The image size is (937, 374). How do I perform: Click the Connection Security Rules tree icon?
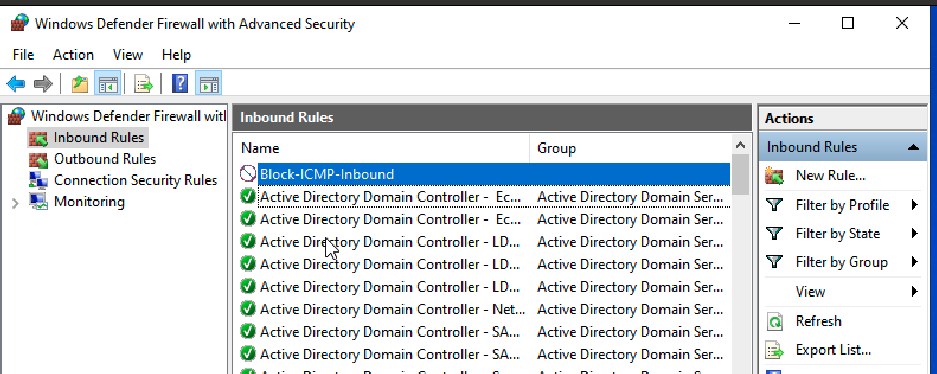[x=38, y=180]
